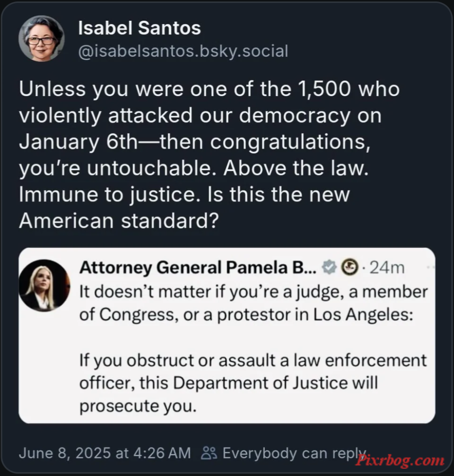Select the main post text about January 6th
Viewport: 454px width, 476px height.
click(x=209, y=154)
